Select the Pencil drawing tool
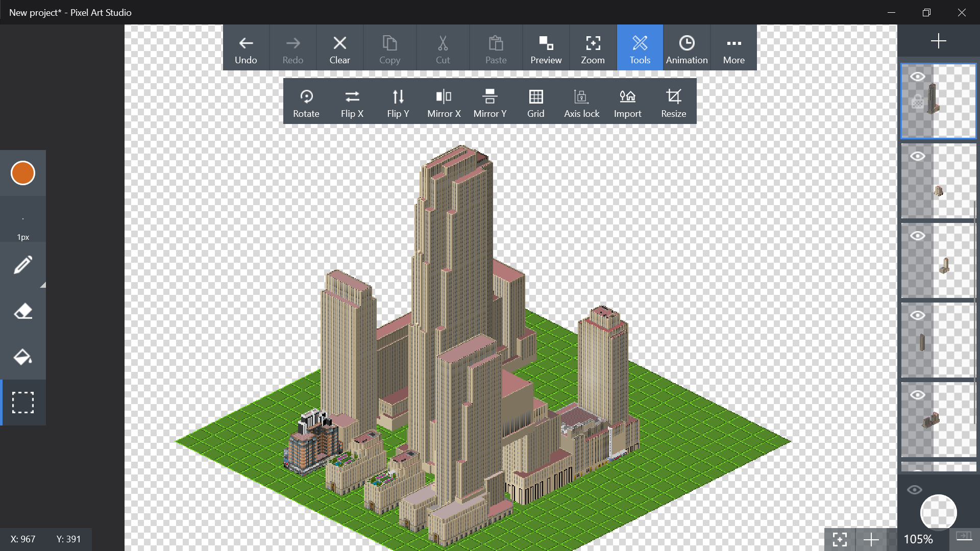 (x=23, y=265)
